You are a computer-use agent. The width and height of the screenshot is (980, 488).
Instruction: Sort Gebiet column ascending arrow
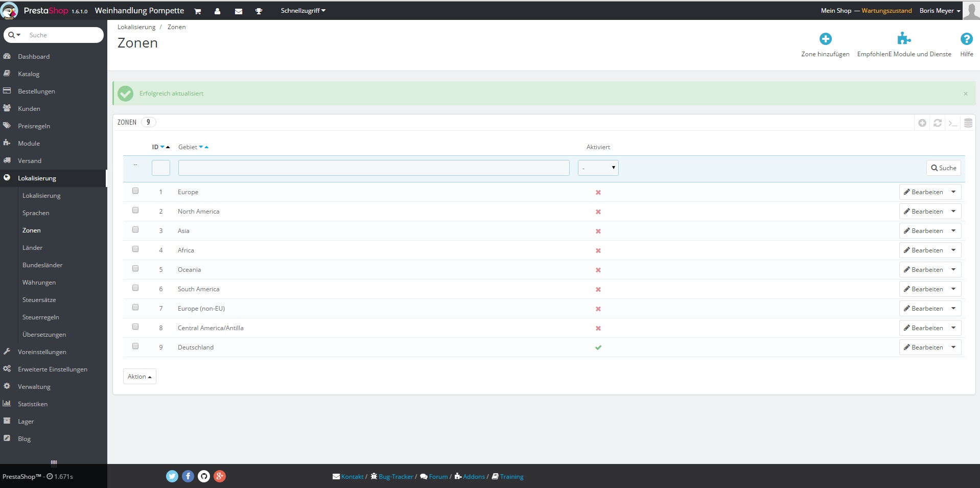[206, 147]
